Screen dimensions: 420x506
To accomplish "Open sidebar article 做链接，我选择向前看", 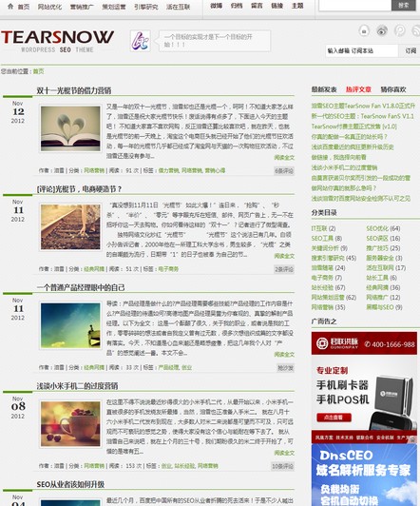I will pos(339,158).
